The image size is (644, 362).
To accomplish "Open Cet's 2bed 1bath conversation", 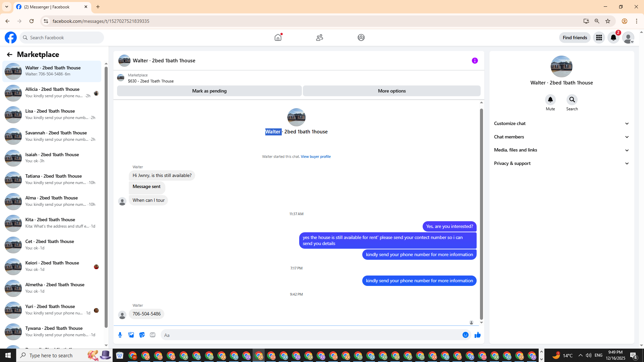I will pyautogui.click(x=52, y=245).
